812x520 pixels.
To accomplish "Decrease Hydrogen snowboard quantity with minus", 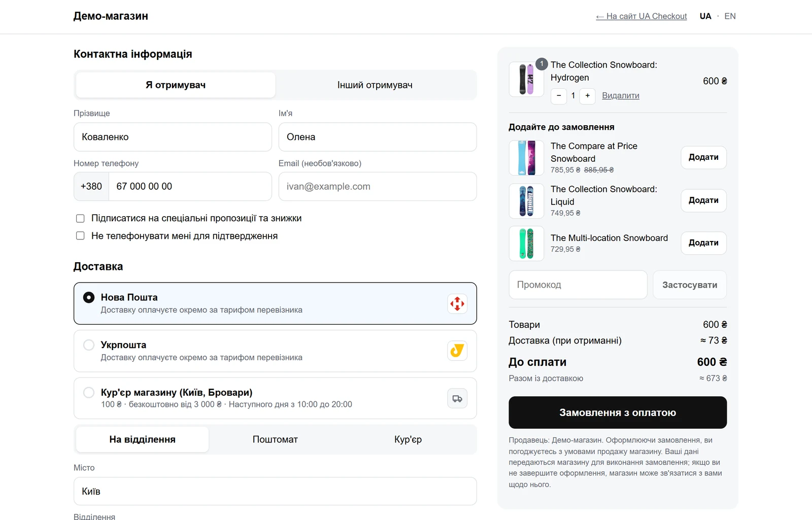I will point(559,95).
